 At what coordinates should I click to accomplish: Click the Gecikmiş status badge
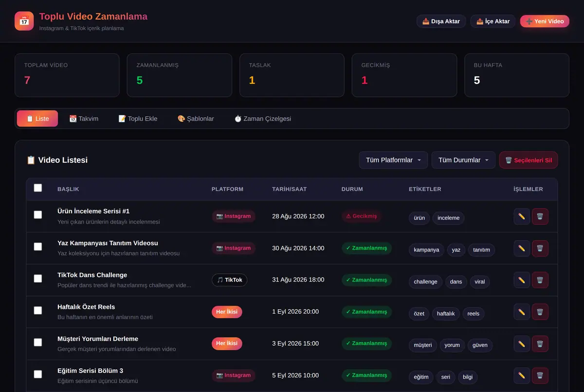pos(361,216)
